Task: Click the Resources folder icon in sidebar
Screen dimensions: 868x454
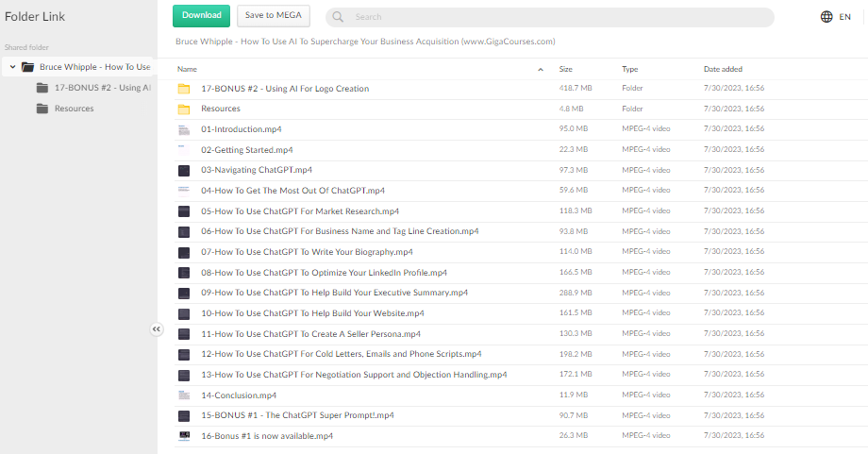Action: (x=42, y=109)
